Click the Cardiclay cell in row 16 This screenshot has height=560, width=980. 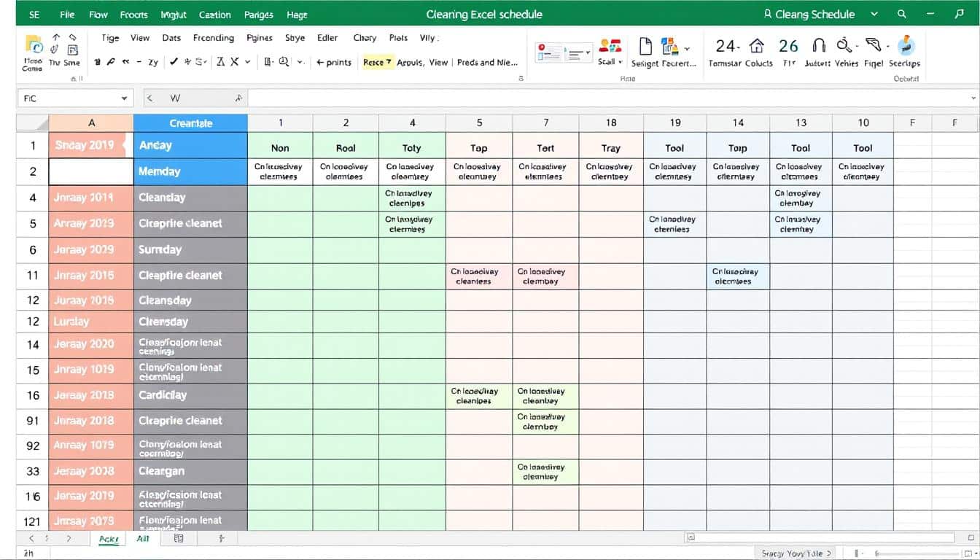coord(190,395)
